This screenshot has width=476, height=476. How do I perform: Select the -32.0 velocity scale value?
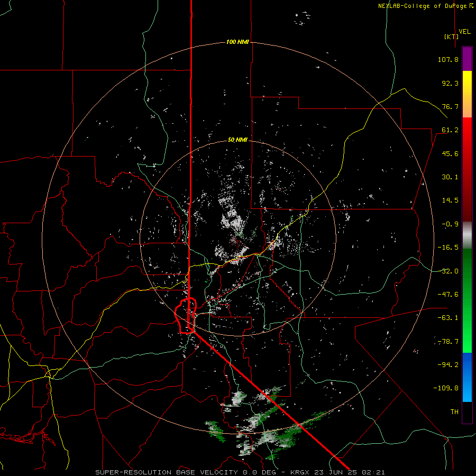pos(448,271)
